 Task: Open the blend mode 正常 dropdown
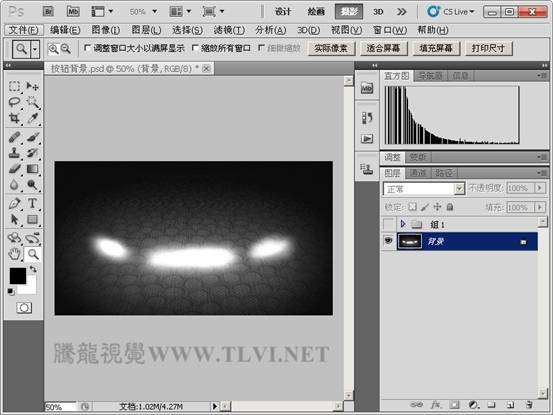tap(424, 189)
